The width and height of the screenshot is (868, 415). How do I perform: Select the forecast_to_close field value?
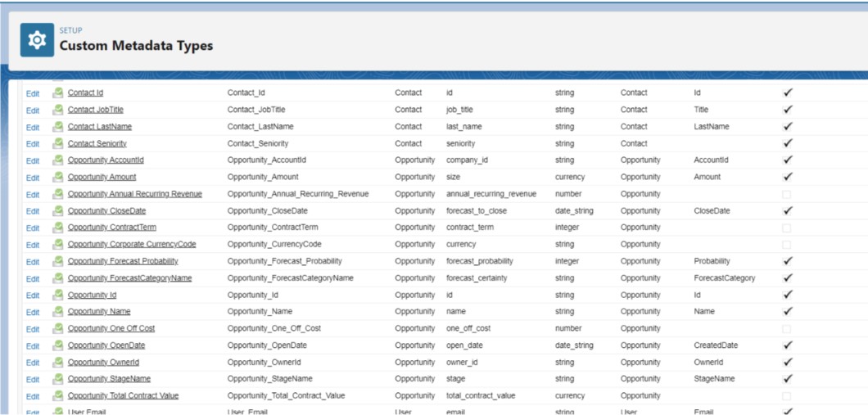point(476,211)
